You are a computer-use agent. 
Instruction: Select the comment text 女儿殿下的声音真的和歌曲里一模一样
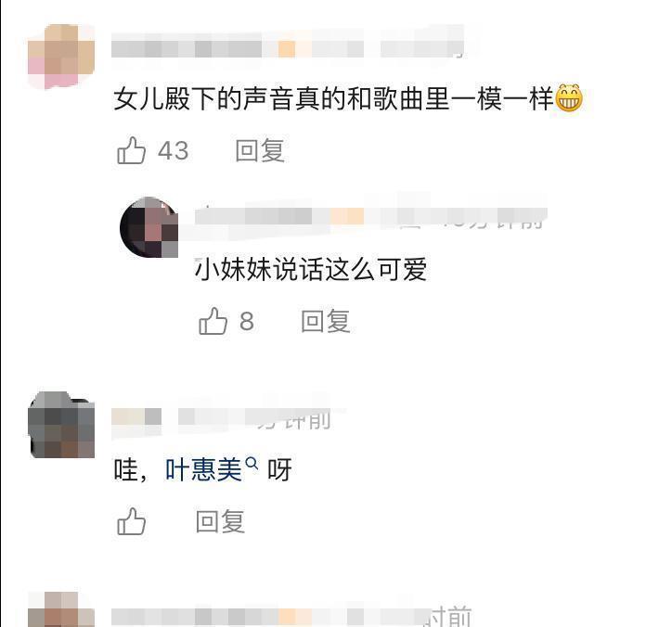(x=334, y=98)
